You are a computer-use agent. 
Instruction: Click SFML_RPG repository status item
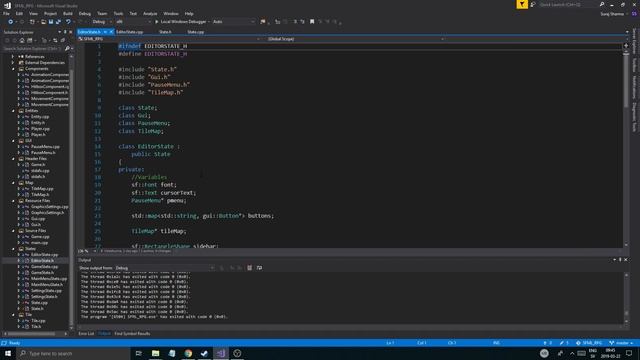click(x=589, y=343)
